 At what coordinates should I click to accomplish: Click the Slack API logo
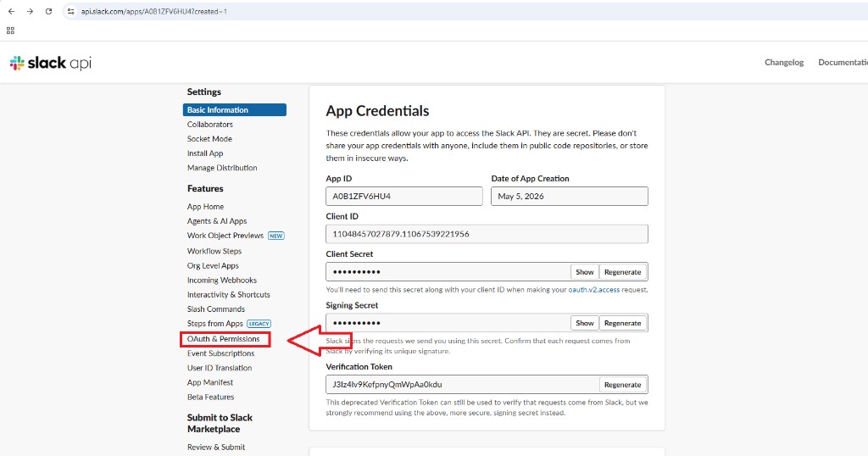click(50, 63)
